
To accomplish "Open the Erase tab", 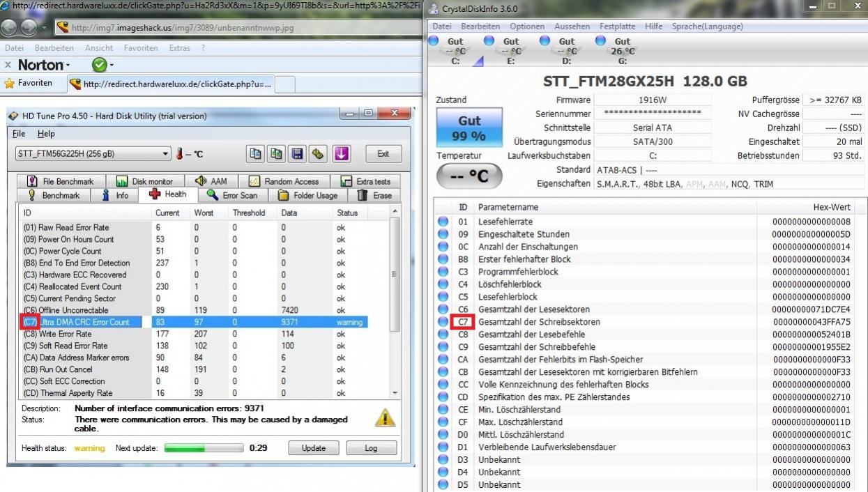I will [x=374, y=195].
